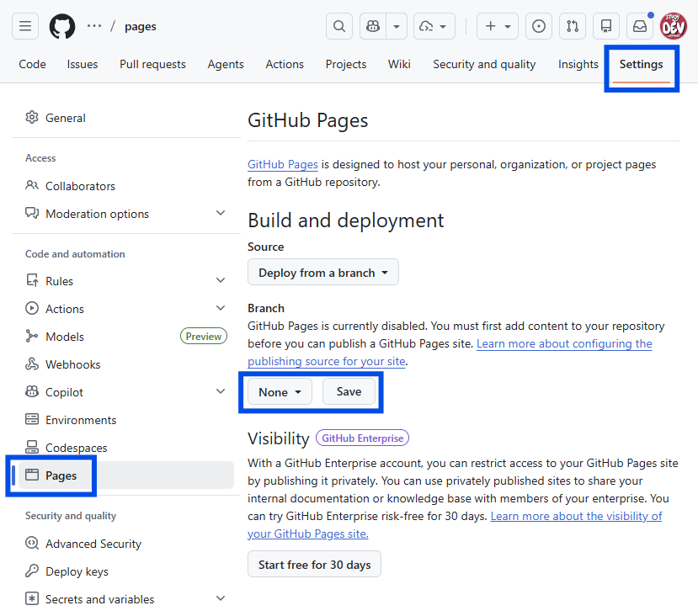The image size is (698, 616).
Task: Open user profile avatar menu
Action: 673,26
